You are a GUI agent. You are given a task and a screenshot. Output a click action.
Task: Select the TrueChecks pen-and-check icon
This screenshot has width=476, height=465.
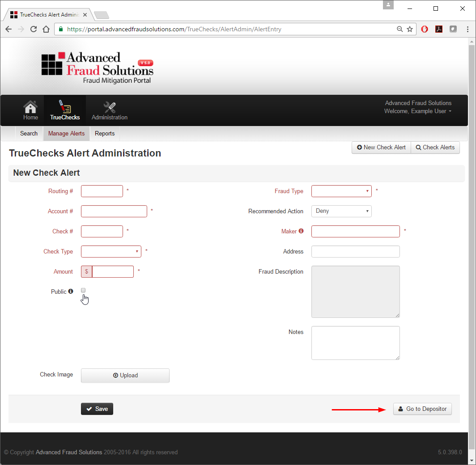65,106
